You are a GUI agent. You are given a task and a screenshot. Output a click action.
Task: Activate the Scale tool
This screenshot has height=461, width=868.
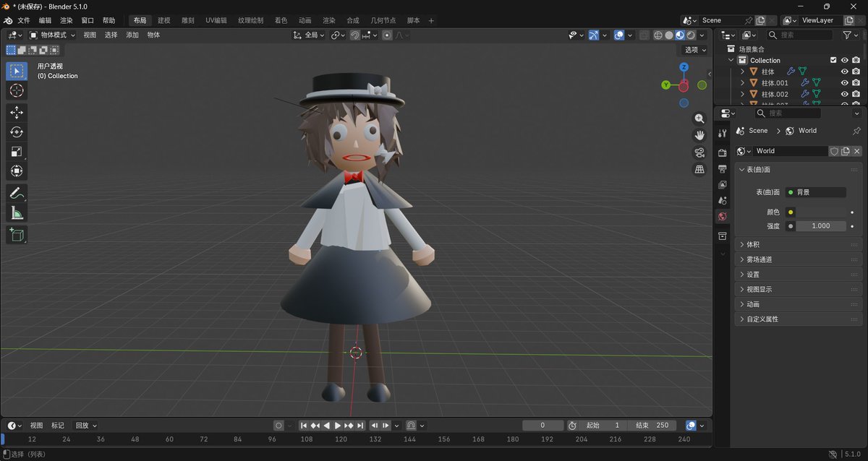click(17, 152)
